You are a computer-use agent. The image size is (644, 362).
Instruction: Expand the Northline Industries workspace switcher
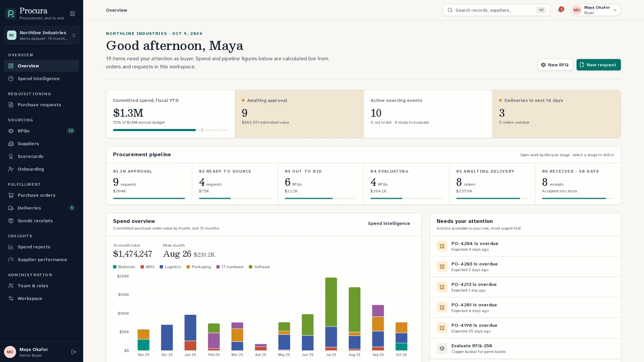42,35
